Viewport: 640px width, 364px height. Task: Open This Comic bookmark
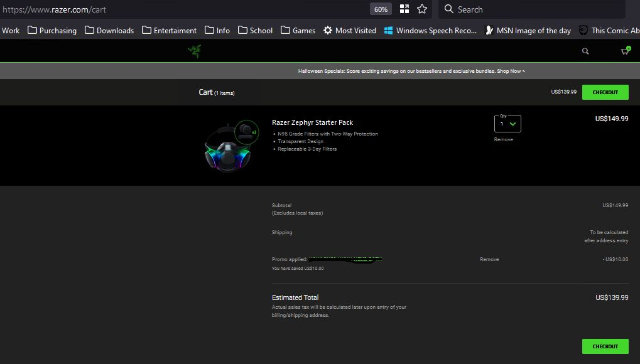[609, 31]
